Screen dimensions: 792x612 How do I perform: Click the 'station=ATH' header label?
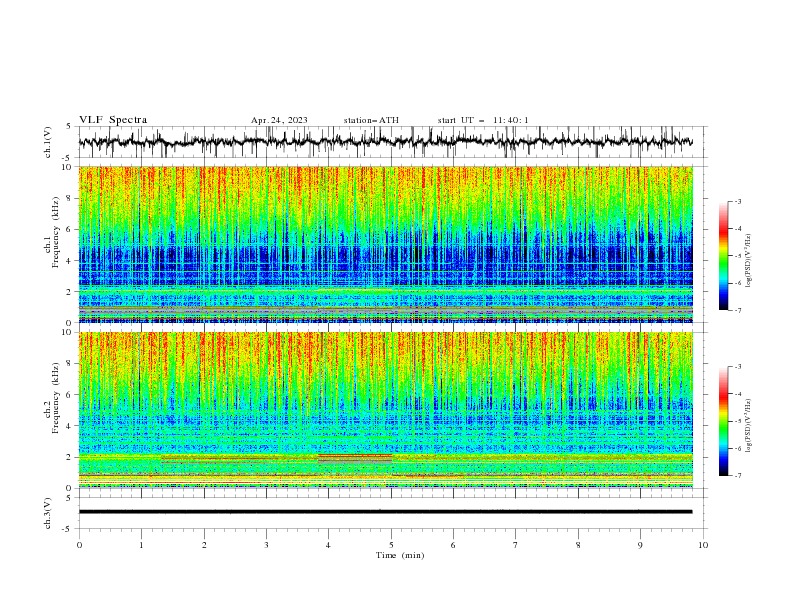pos(371,120)
